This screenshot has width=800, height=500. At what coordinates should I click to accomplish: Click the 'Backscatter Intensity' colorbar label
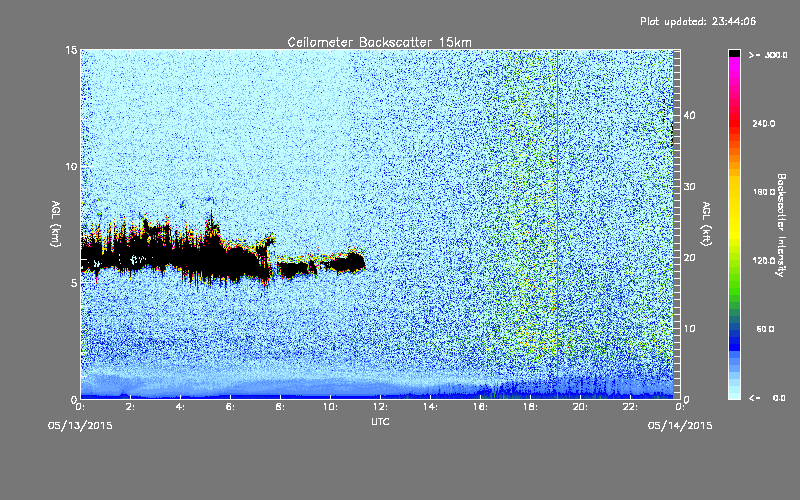coord(781,225)
